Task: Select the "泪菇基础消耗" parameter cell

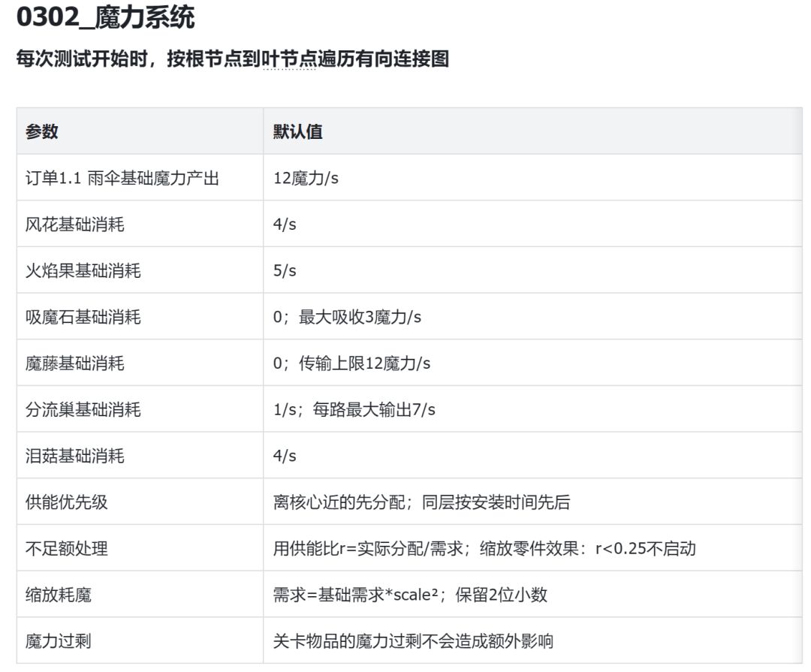Action: 140,456
